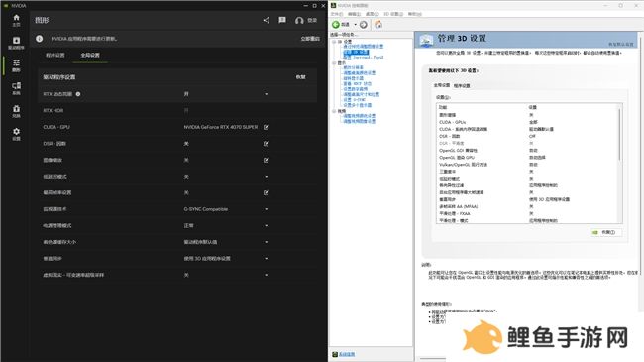Open the G-SYNC Compatible monitor technology dropdown
The width and height of the screenshot is (644, 362).
click(x=267, y=209)
